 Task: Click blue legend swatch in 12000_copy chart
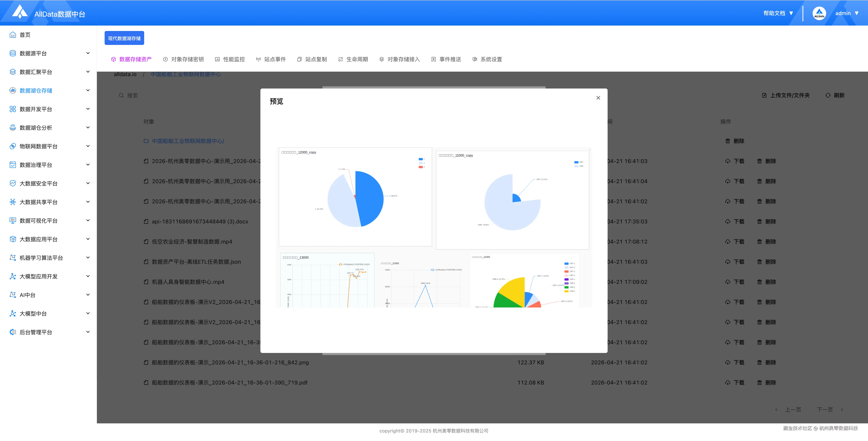click(x=420, y=159)
